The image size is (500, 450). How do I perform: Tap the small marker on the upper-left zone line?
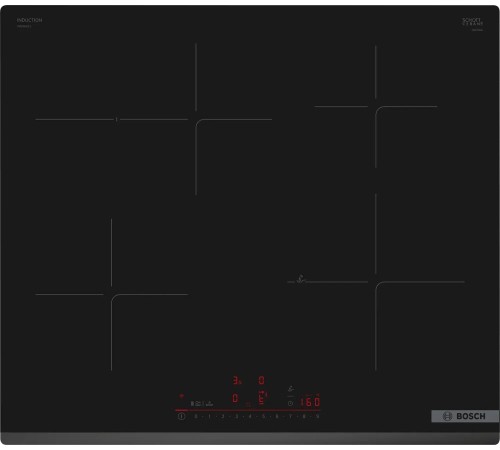[x=116, y=119]
